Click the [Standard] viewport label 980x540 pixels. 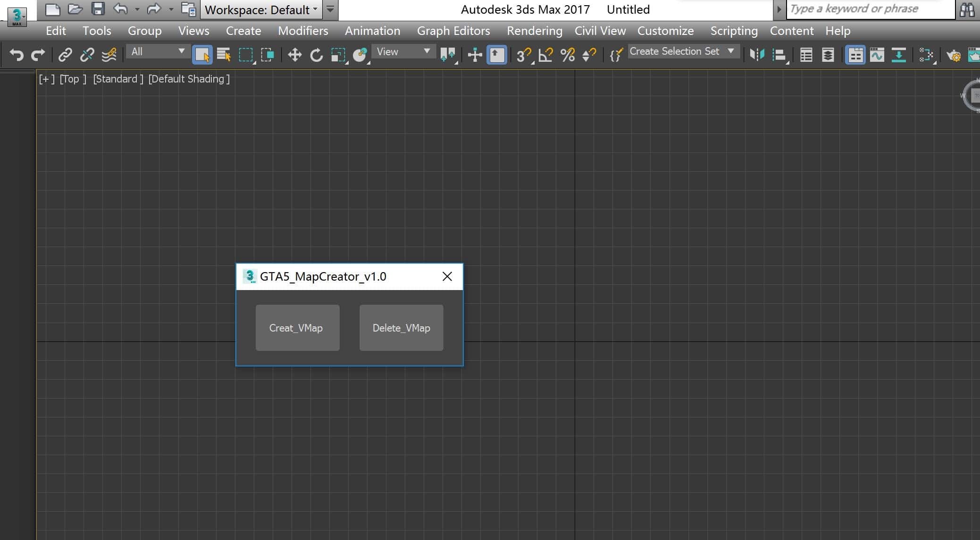pyautogui.click(x=118, y=79)
